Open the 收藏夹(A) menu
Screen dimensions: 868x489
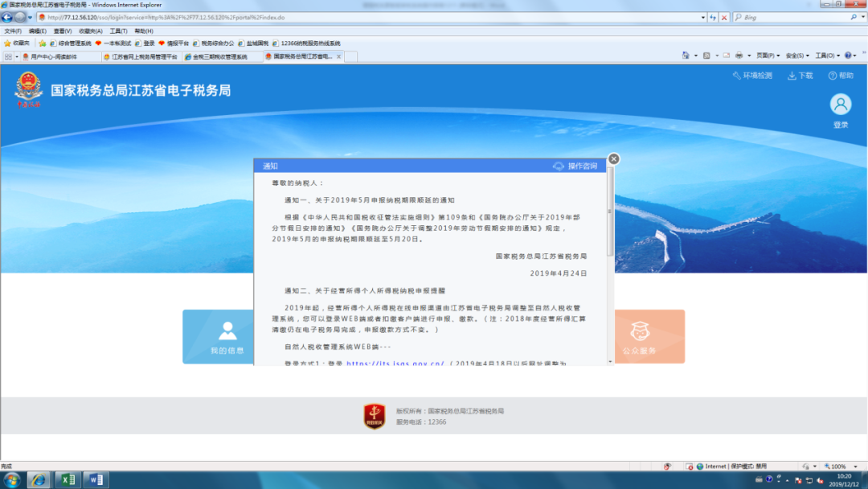click(91, 31)
